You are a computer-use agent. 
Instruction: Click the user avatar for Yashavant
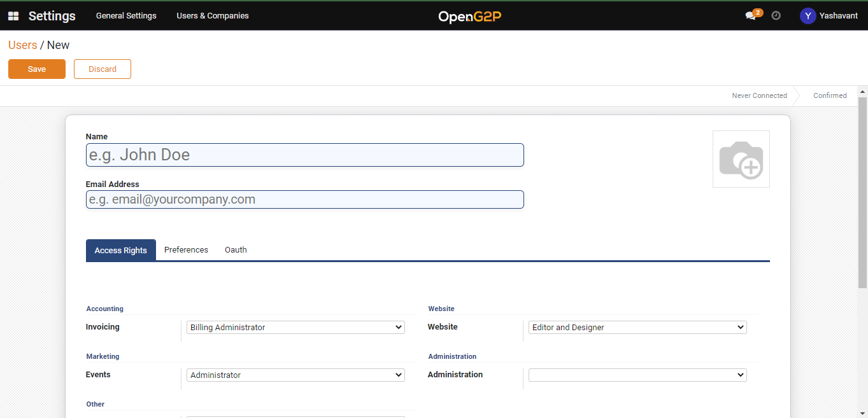(x=808, y=16)
